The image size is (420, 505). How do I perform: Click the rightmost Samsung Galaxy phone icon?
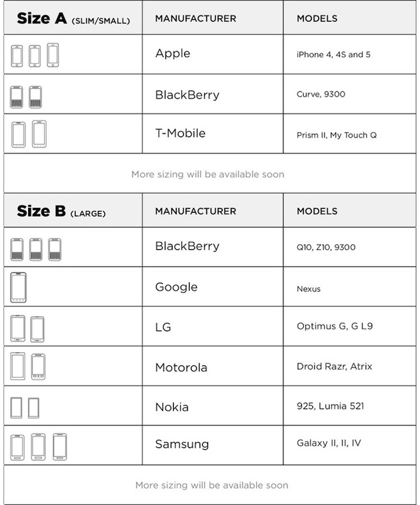point(60,446)
